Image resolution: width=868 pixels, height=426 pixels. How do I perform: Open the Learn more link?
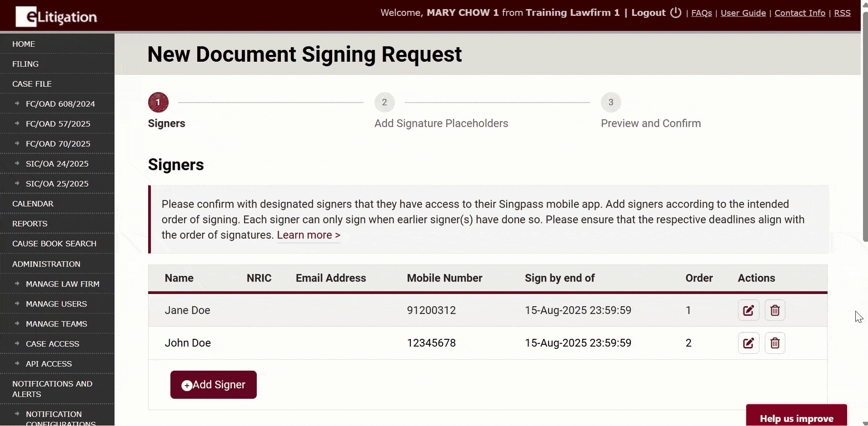coord(309,235)
